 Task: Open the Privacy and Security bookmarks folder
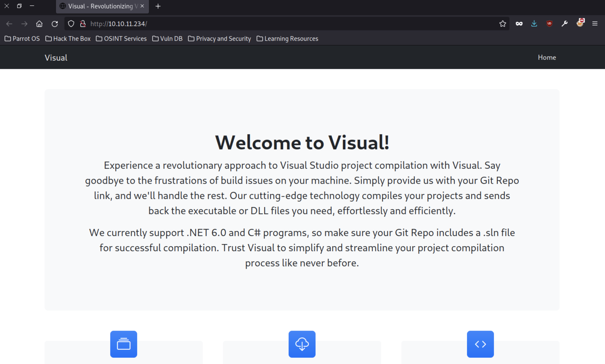(x=219, y=39)
